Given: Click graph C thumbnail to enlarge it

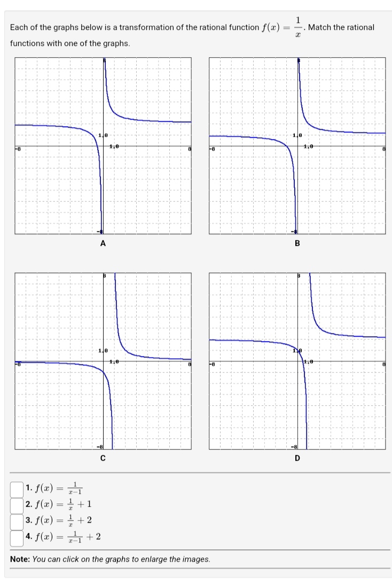Looking at the screenshot, I should [x=103, y=361].
